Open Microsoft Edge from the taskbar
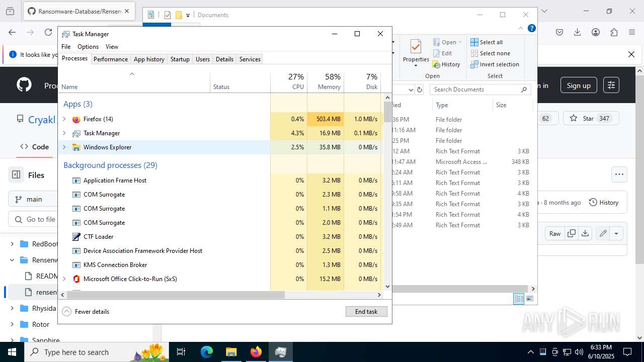 [x=207, y=352]
